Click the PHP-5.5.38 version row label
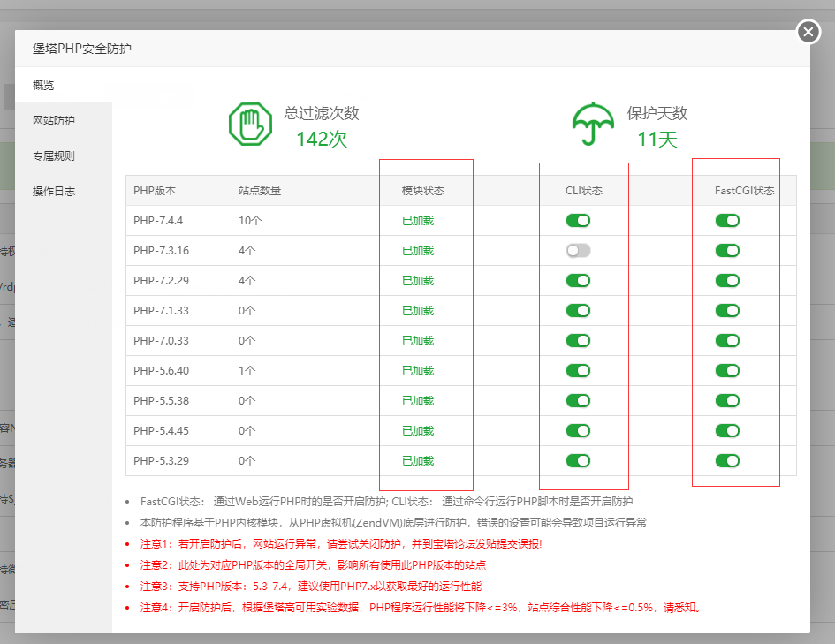835x644 pixels. click(x=161, y=401)
